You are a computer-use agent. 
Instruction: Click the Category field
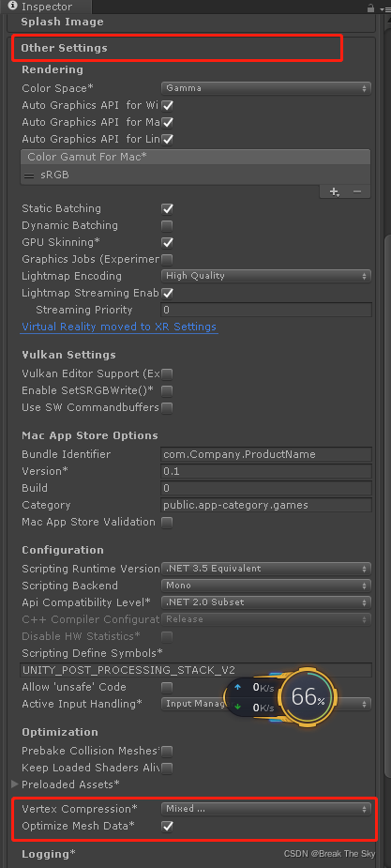point(266,506)
